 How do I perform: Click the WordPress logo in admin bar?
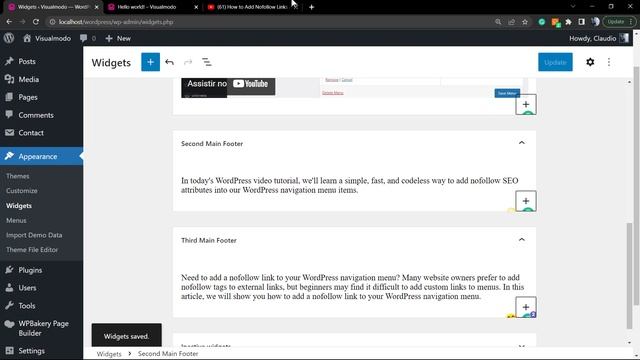[9, 38]
